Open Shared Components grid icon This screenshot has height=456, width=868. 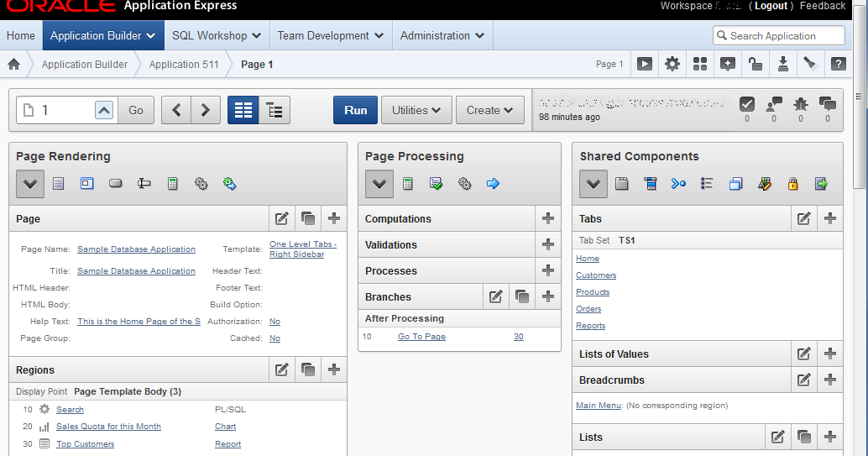pos(700,65)
